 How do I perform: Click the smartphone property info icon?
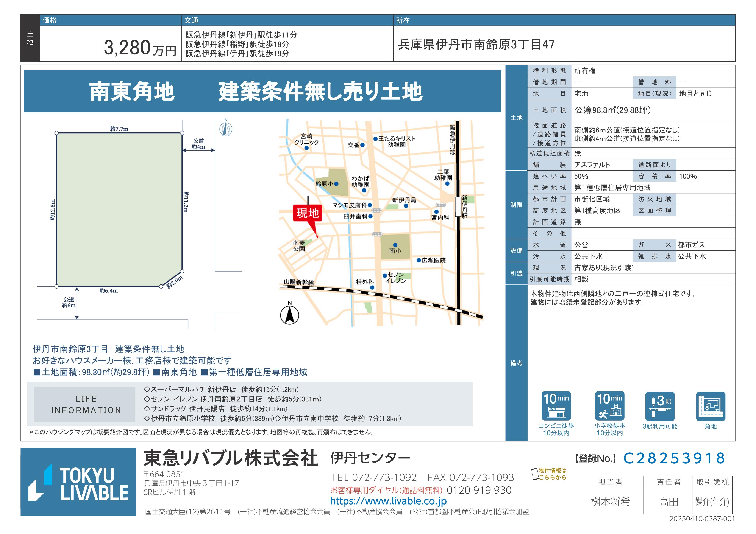tap(535, 474)
